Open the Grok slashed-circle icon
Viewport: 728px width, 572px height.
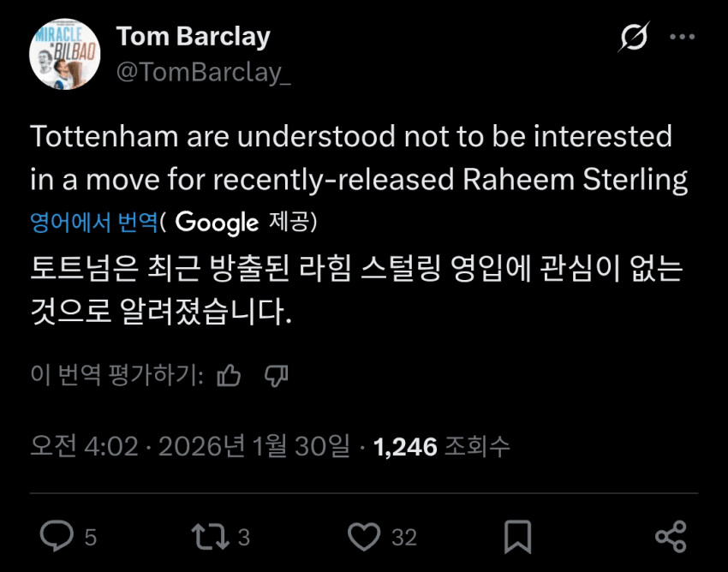click(636, 39)
